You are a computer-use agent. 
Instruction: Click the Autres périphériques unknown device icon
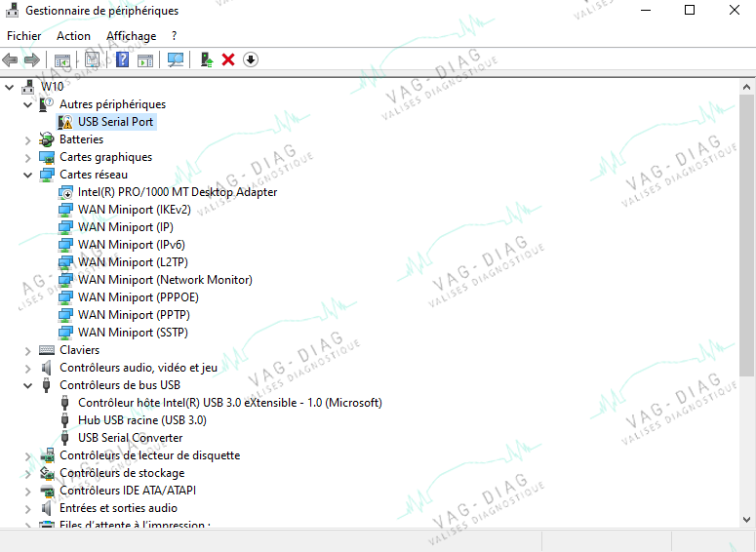(x=47, y=104)
